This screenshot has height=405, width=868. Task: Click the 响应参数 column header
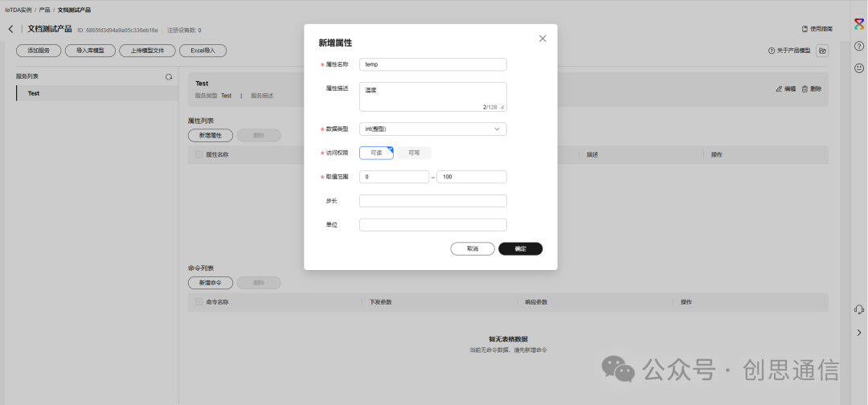click(536, 302)
